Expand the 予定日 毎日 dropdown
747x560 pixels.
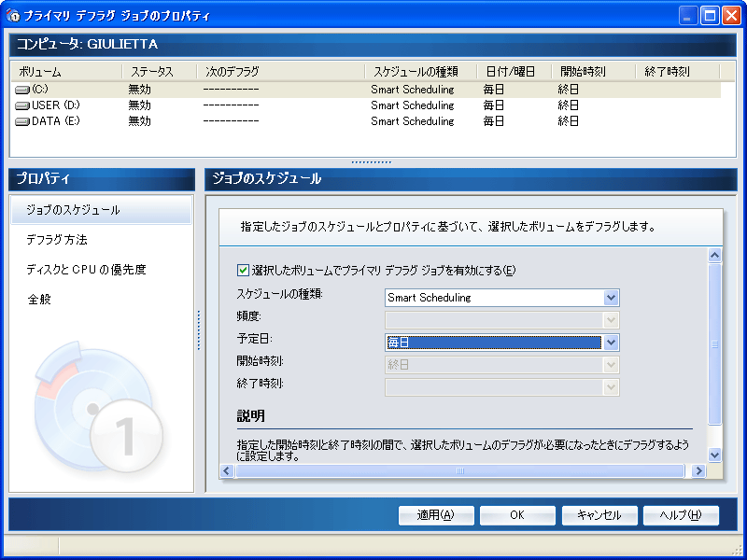click(611, 343)
